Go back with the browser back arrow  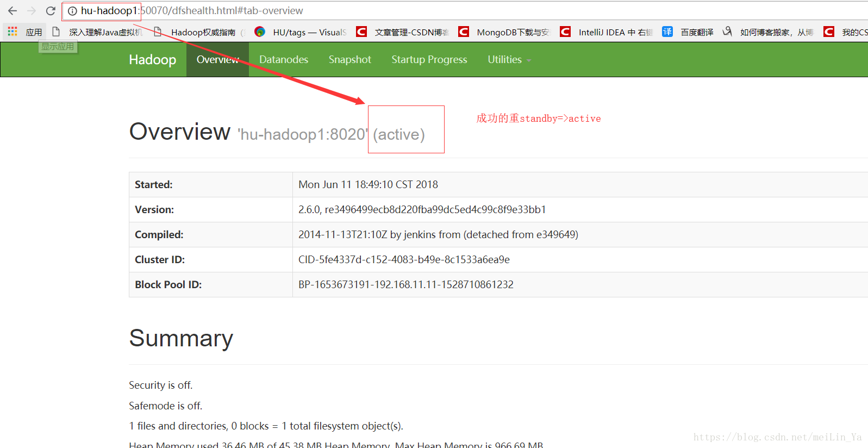click(x=13, y=11)
